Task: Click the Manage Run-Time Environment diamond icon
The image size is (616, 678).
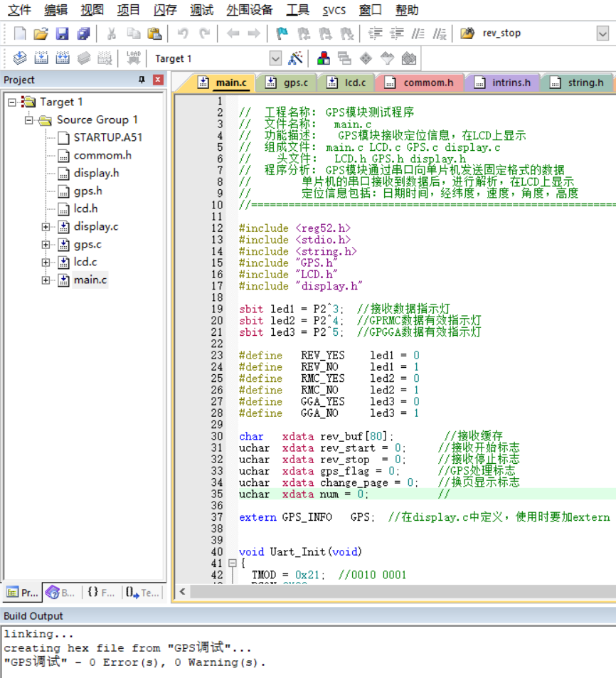Action: tap(366, 58)
